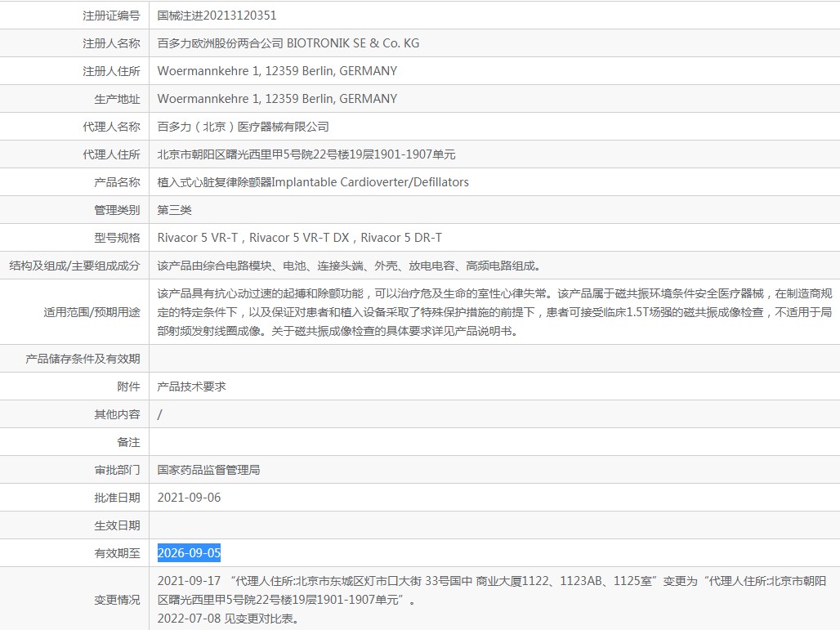The height and width of the screenshot is (630, 840).
Task: Click the intended use paragraph 该产品具有抗心动过速
Action: click(494, 312)
